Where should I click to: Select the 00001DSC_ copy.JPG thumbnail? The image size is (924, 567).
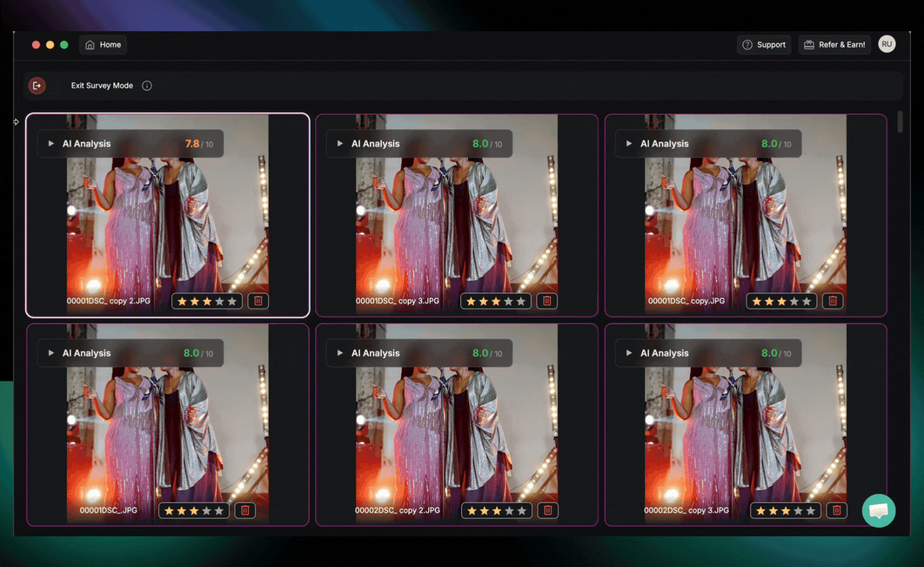pos(745,224)
